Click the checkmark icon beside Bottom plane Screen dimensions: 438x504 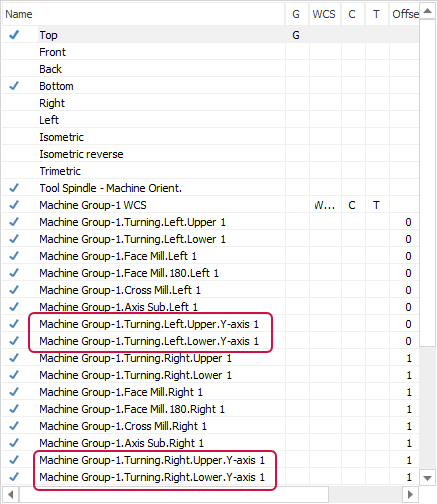click(x=14, y=86)
